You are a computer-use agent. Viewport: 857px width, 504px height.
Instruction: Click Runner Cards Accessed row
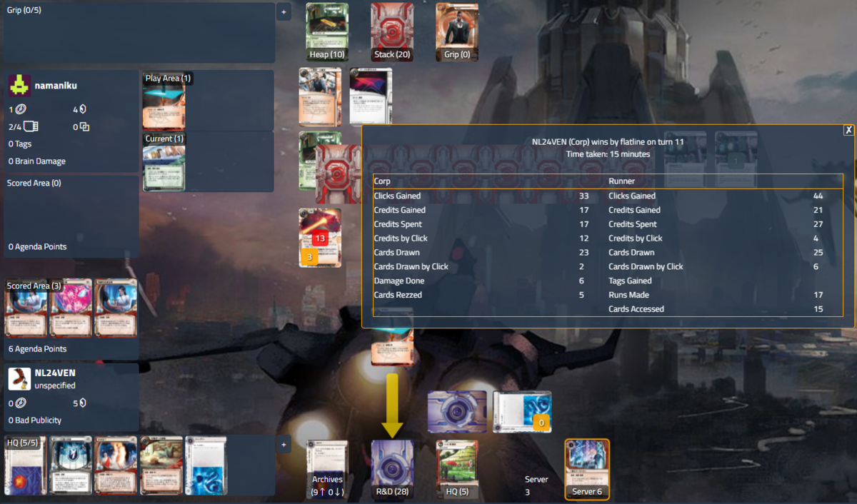point(724,309)
